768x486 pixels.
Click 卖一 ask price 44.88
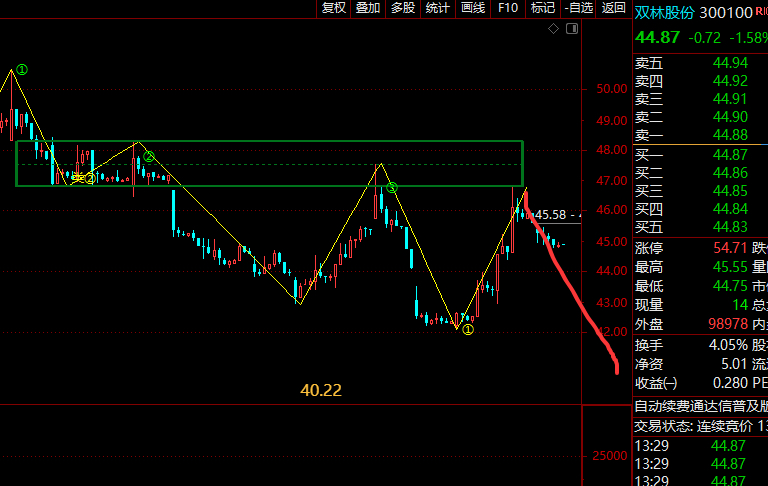730,135
